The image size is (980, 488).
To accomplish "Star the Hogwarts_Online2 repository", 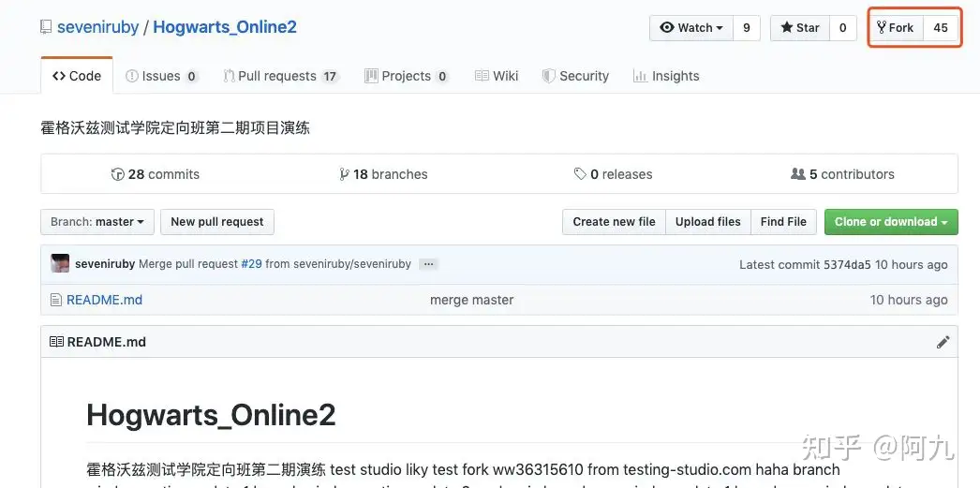I will point(800,27).
